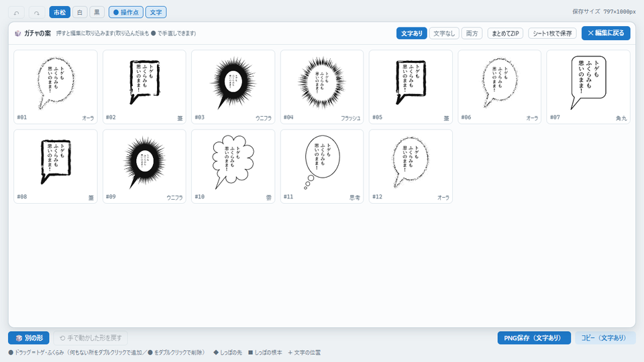Screen dimensions: 644x362
Task: Toggle the 文字 text display button
Action: coord(156,12)
